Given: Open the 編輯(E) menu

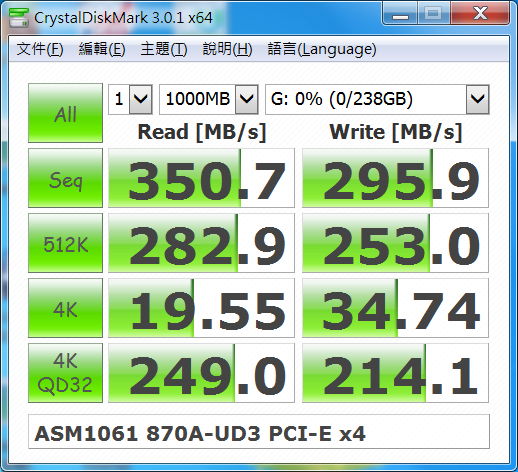Looking at the screenshot, I should pos(102,49).
